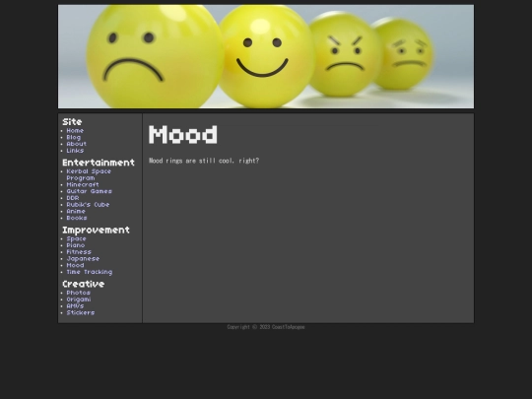The width and height of the screenshot is (532, 399).
Task: Open the Time Tracking page
Action: (x=90, y=272)
